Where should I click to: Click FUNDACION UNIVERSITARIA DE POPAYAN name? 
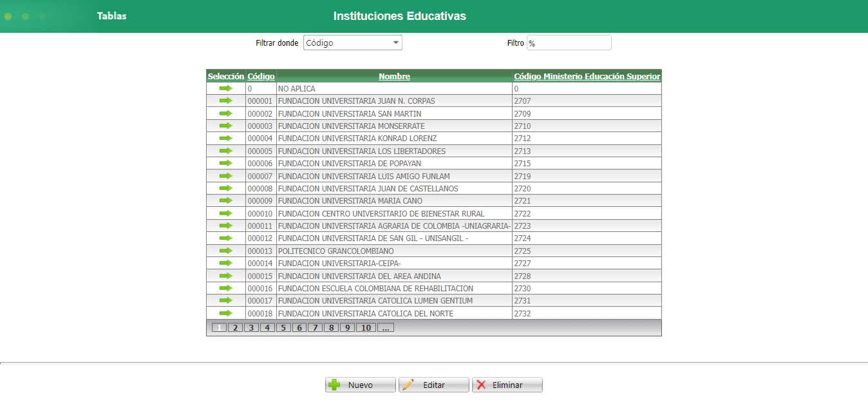[350, 164]
